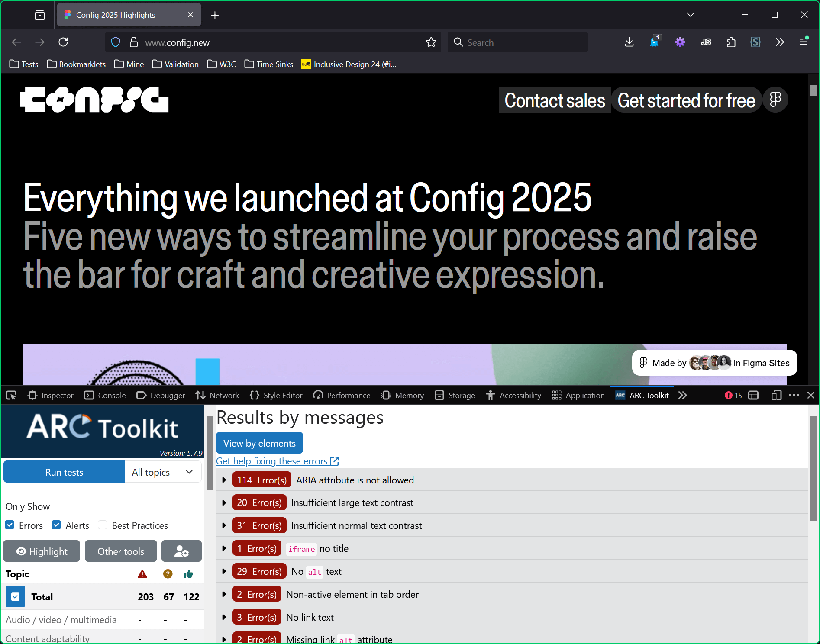The height and width of the screenshot is (644, 820).
Task: Click the Run tests button
Action: (64, 472)
